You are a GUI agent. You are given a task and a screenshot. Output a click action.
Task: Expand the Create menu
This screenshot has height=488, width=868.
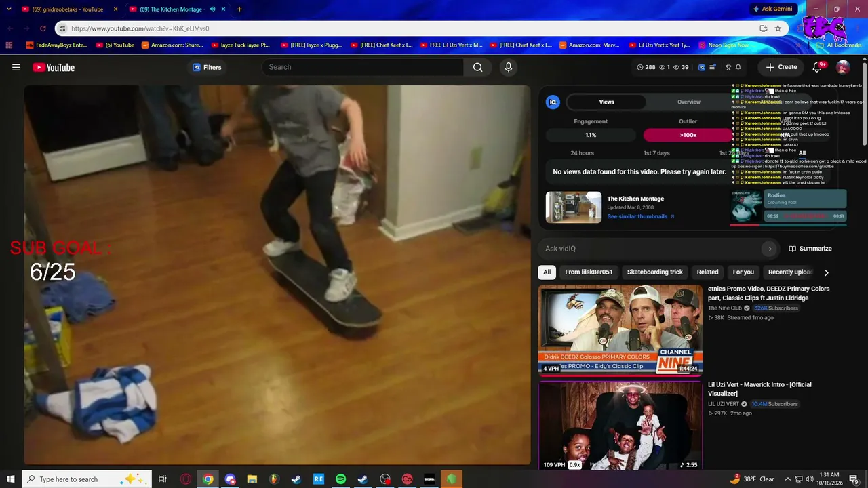[781, 67]
